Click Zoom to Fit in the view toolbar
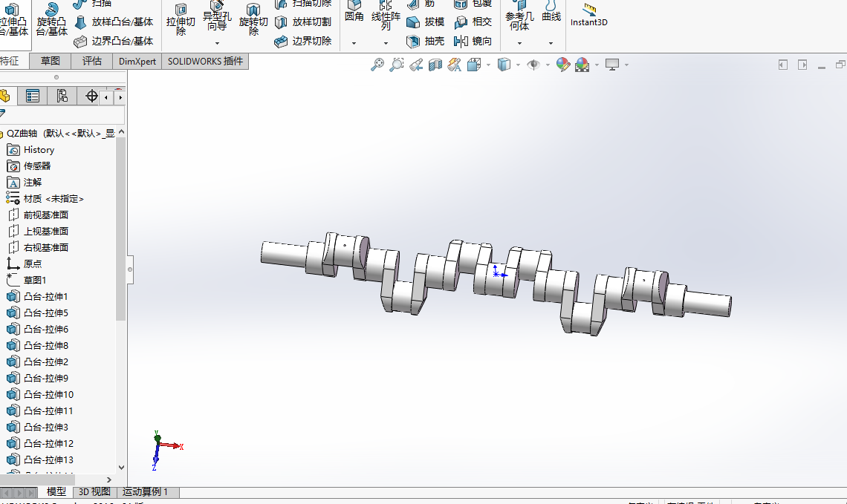Screen dimensions: 847x504 click(376, 65)
